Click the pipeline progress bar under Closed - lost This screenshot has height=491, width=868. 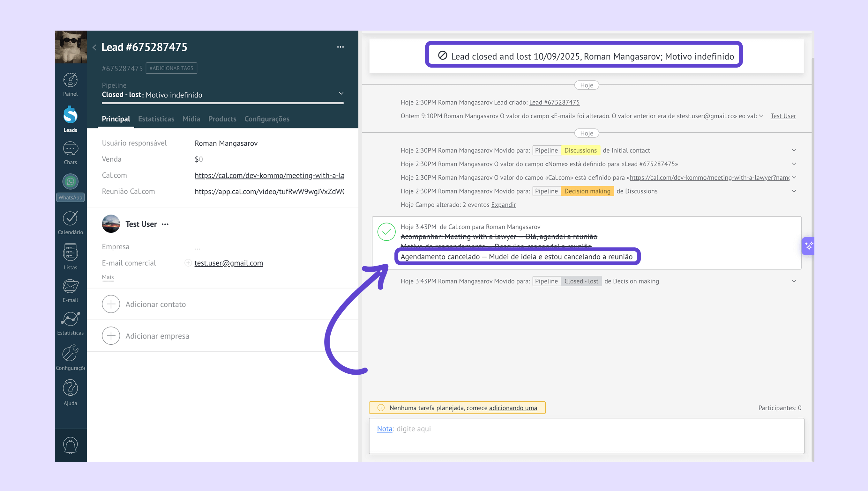pos(222,103)
